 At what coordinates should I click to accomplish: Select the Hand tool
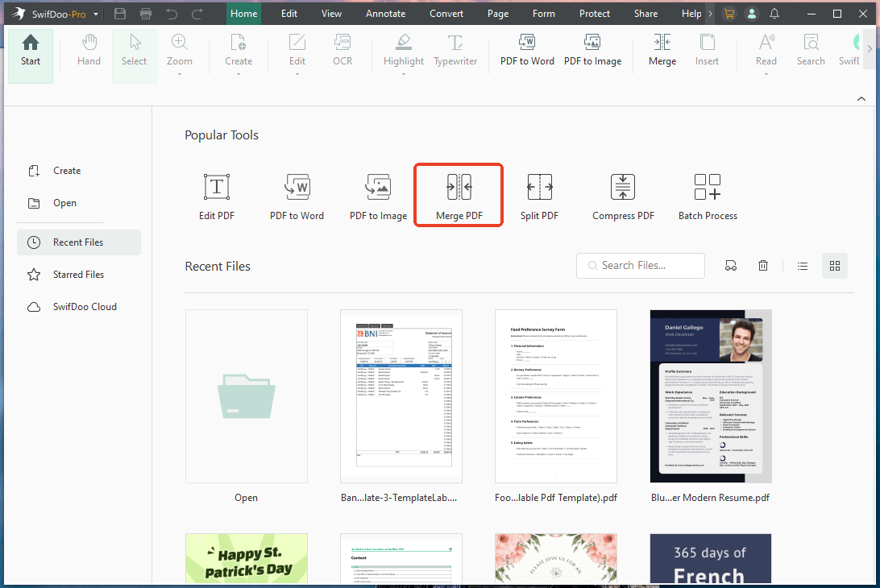(89, 51)
